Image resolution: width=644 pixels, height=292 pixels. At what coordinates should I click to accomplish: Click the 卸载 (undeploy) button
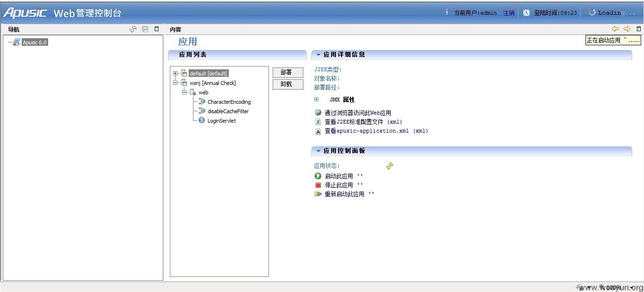pos(288,84)
